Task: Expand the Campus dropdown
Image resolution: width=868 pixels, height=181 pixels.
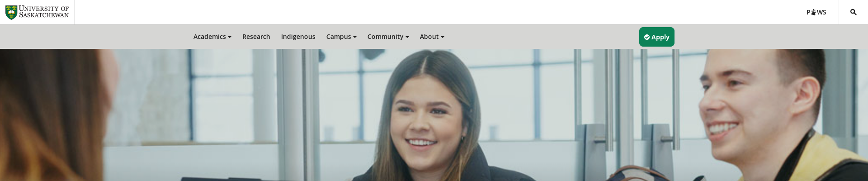Action: 341,37
